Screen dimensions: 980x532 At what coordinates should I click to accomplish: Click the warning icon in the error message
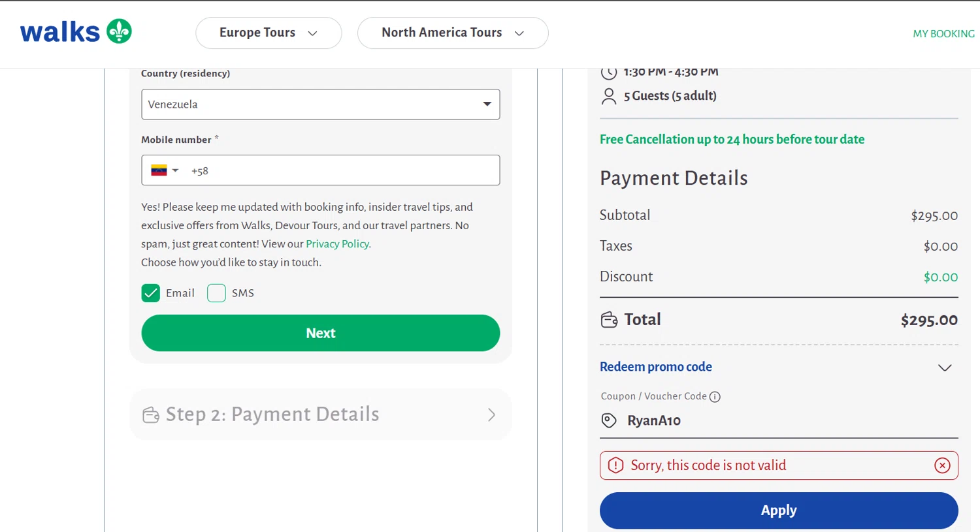point(615,465)
